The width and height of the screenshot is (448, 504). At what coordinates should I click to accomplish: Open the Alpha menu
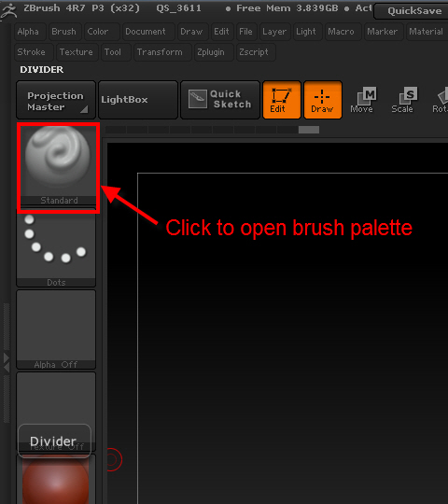[x=30, y=32]
